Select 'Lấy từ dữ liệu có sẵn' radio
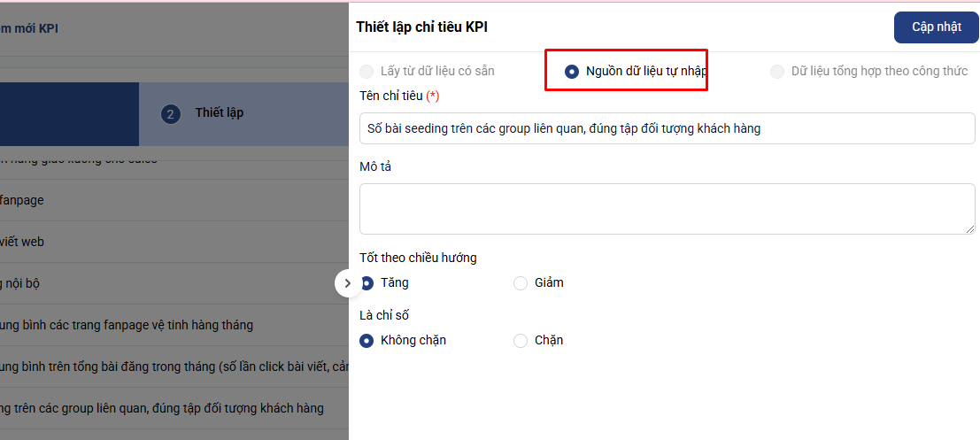Image resolution: width=980 pixels, height=440 pixels. (x=367, y=72)
